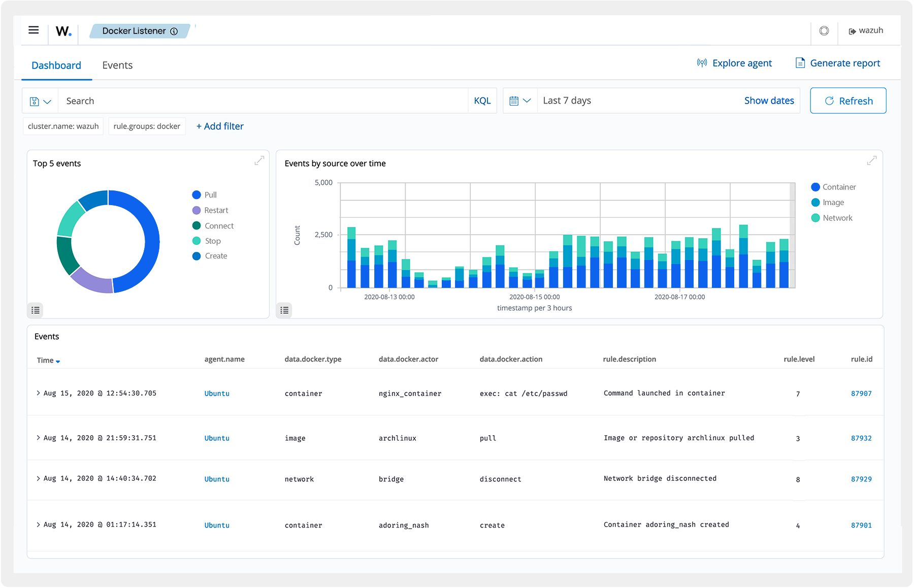The width and height of the screenshot is (914, 588).
Task: Toggle Image series in bar chart legend
Action: [833, 203]
